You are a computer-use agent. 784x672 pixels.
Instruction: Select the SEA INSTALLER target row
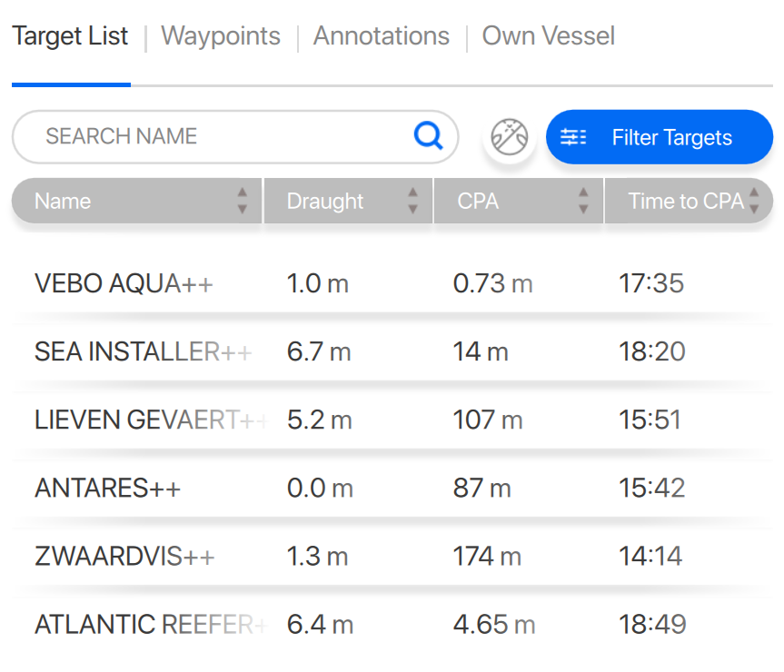[x=392, y=351]
